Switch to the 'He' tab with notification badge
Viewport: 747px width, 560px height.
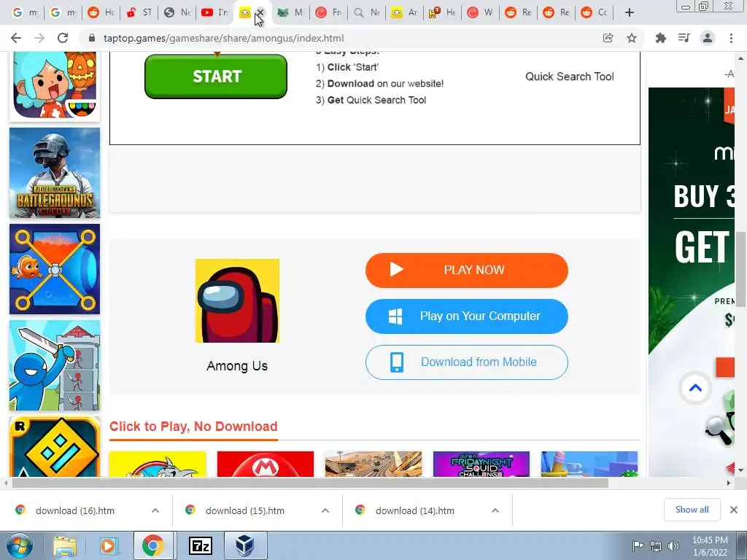tap(442, 12)
